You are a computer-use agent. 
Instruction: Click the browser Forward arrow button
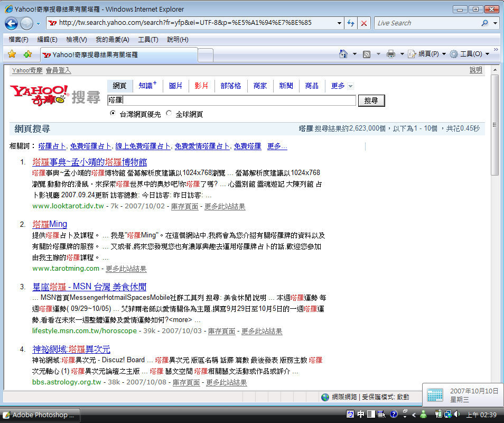[26, 23]
